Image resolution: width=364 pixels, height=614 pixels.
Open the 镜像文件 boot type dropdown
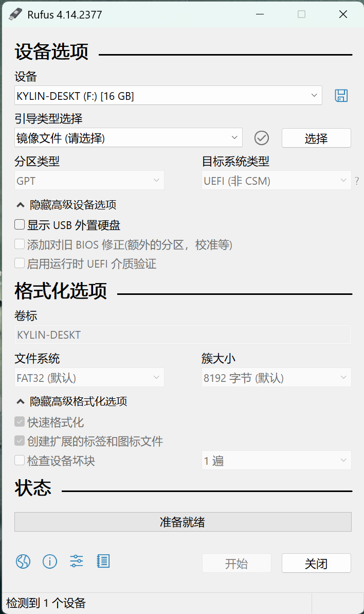[128, 138]
